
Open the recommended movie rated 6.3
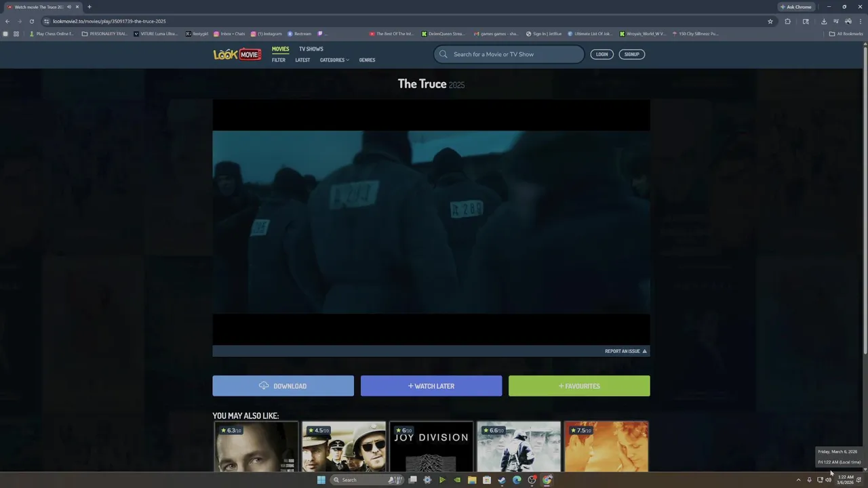(x=256, y=446)
